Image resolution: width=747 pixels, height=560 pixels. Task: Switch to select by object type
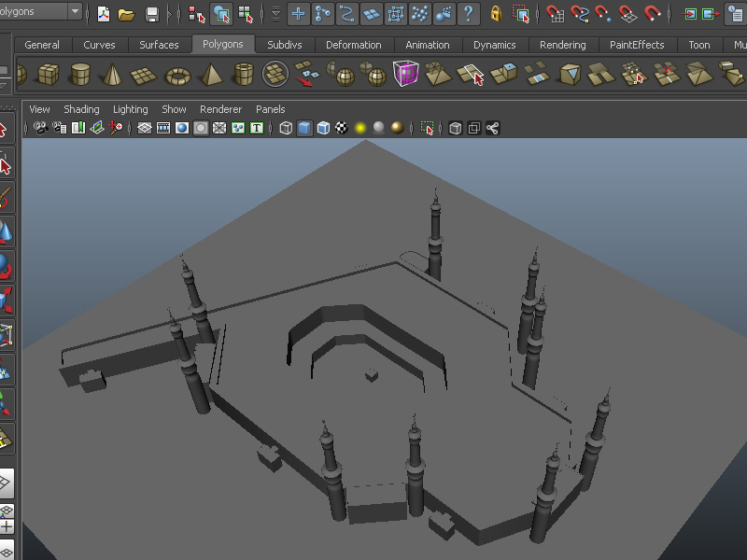221,14
